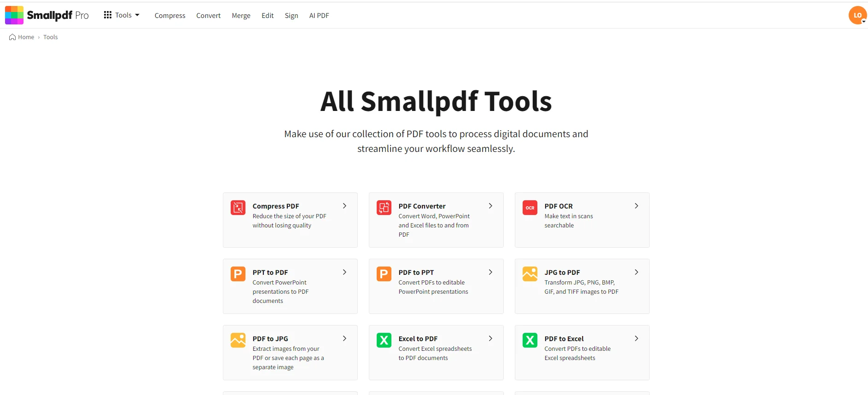The width and height of the screenshot is (868, 395).
Task: Click the Home breadcrumb house icon
Action: [x=12, y=37]
